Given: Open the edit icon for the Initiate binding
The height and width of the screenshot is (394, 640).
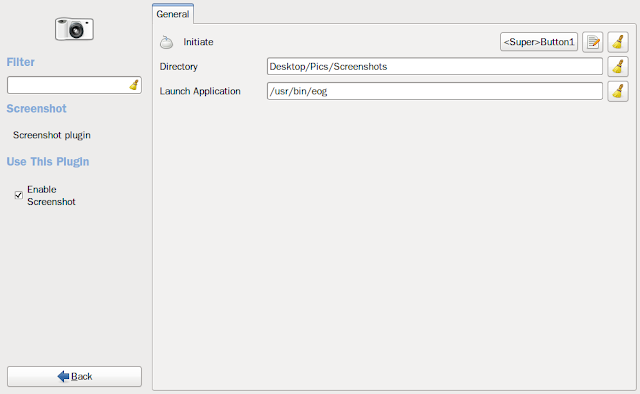Looking at the screenshot, I should click(x=593, y=42).
